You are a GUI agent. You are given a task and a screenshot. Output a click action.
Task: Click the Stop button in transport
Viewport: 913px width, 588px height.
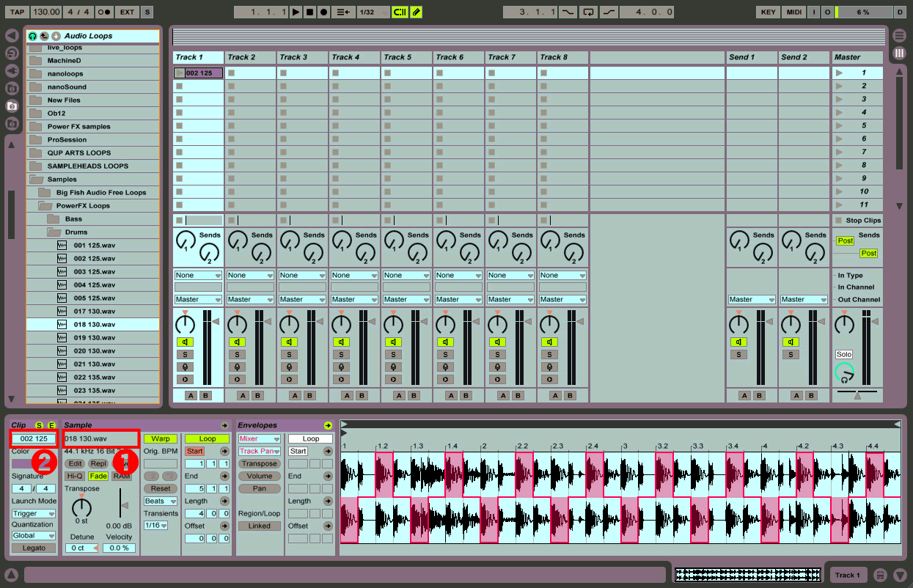tap(309, 12)
